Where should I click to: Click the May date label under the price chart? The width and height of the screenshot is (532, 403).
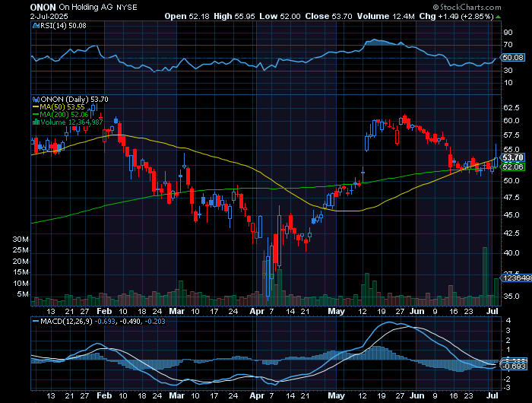pos(336,311)
